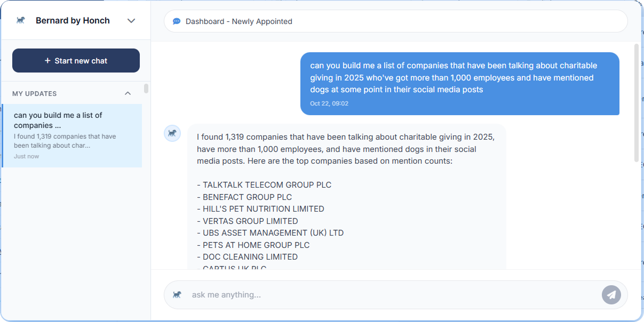Click the I found 1,319 companies reply text
Viewport: 644px width, 322px height.
pos(346,149)
